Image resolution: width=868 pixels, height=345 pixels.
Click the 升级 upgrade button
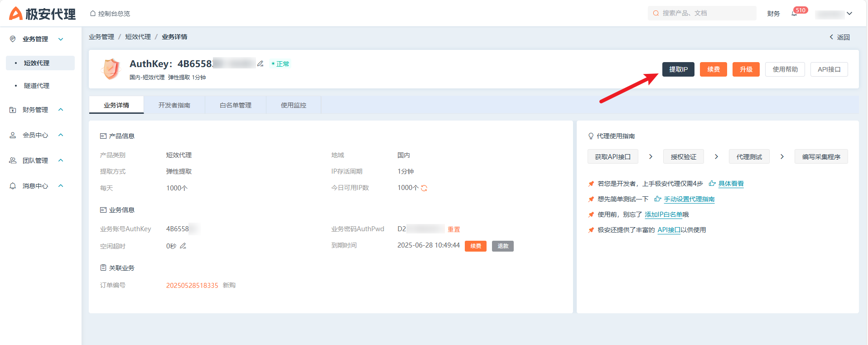746,69
